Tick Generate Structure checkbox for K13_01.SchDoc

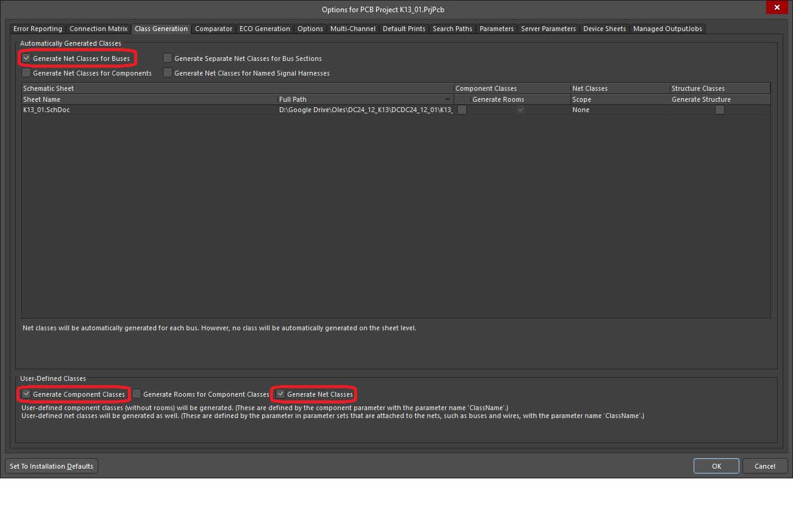(x=720, y=110)
